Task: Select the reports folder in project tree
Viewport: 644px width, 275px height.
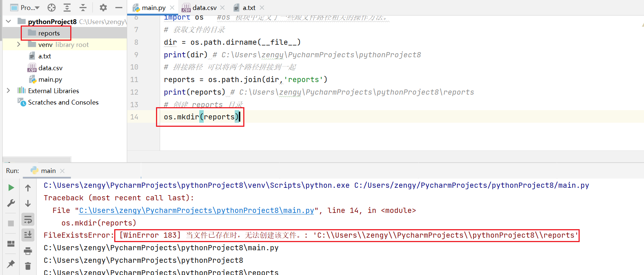Action: (49, 33)
